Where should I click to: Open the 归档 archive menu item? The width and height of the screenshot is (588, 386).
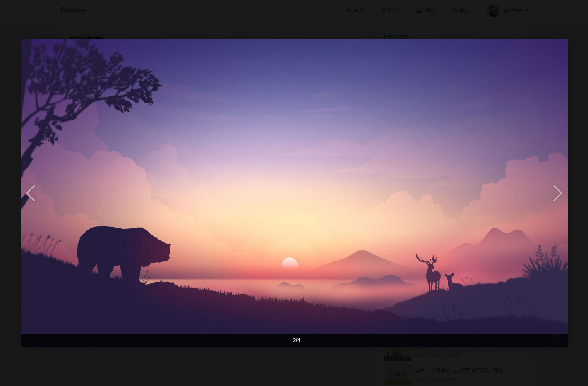[x=390, y=10]
